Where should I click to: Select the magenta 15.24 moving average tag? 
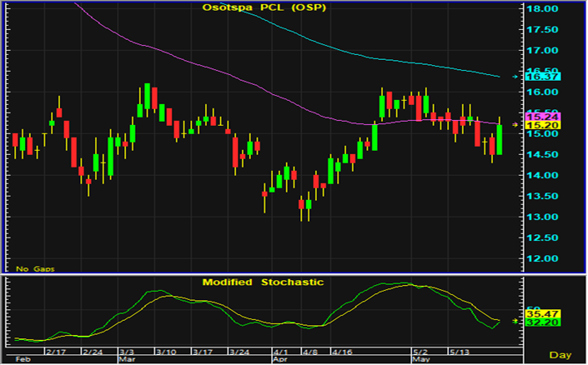(x=543, y=117)
